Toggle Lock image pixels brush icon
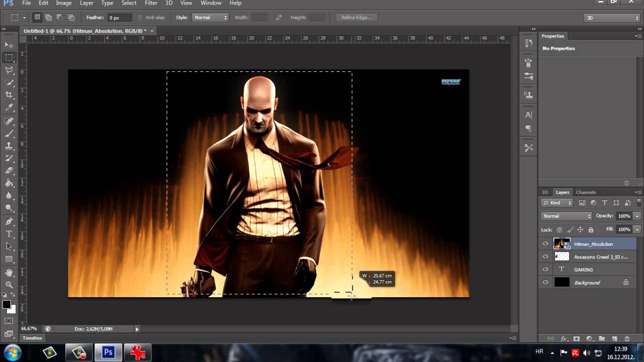This screenshot has height=362, width=644. (570, 229)
